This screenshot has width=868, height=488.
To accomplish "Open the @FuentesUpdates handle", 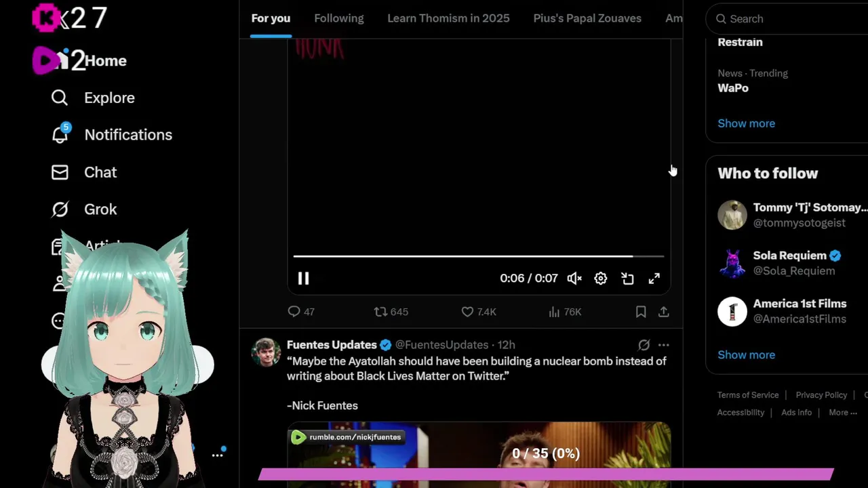I will [441, 345].
